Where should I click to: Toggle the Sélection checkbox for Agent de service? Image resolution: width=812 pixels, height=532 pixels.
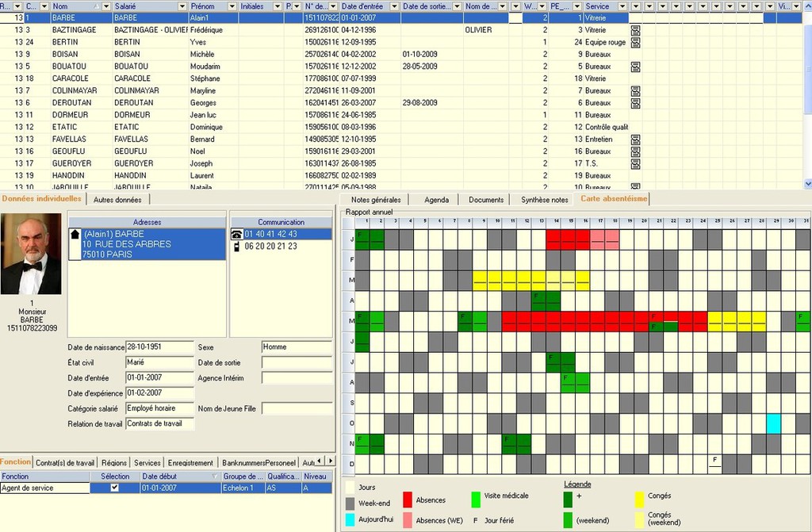114,488
